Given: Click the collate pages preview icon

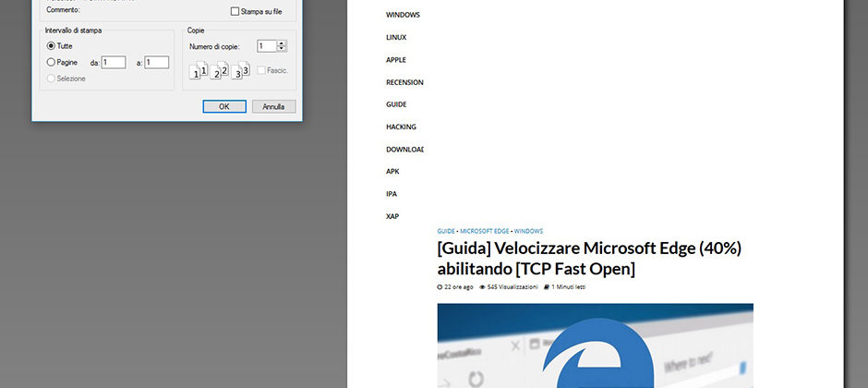Looking at the screenshot, I should point(220,70).
